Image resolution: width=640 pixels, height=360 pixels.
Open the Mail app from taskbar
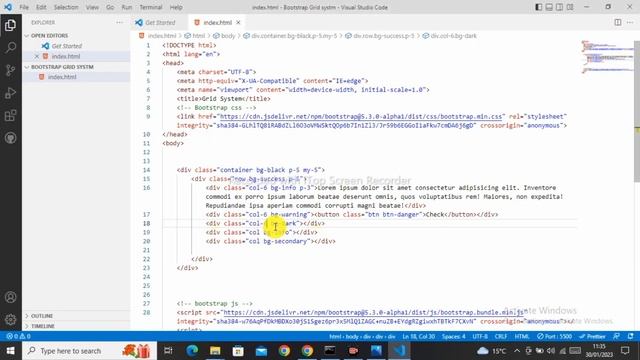coord(261,351)
